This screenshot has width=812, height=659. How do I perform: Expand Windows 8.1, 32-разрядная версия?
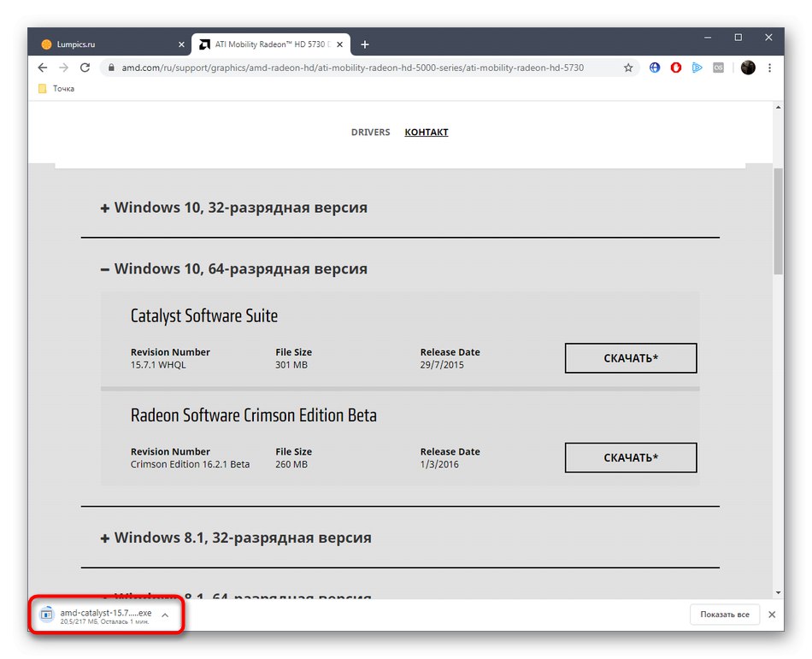pos(236,538)
